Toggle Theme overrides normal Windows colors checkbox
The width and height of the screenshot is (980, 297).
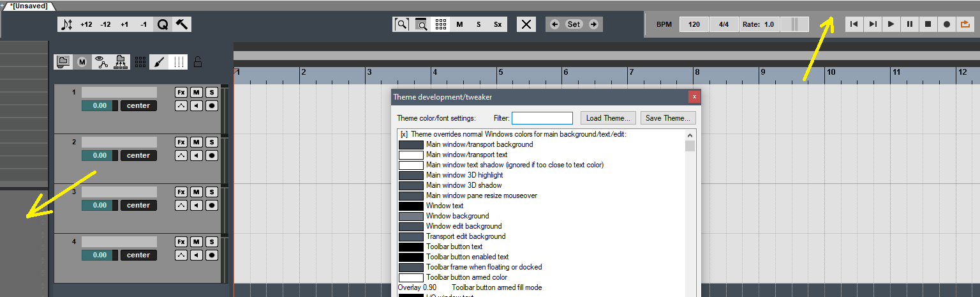point(404,134)
